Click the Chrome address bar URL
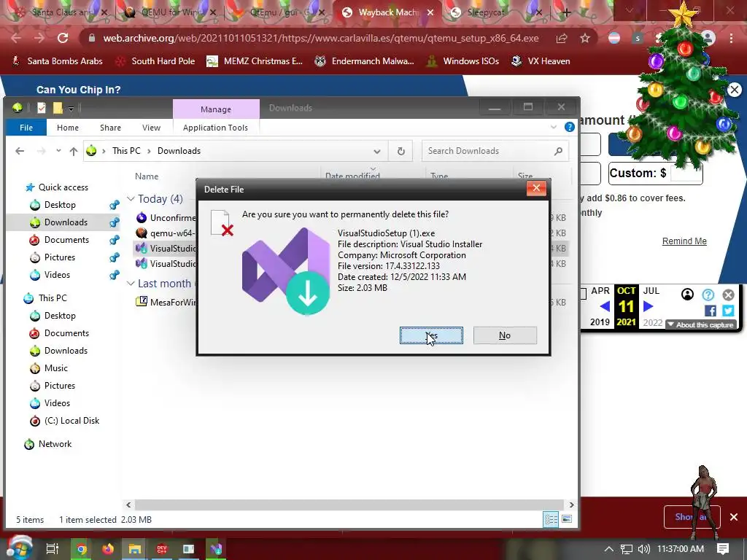This screenshot has height=560, width=747. point(321,38)
